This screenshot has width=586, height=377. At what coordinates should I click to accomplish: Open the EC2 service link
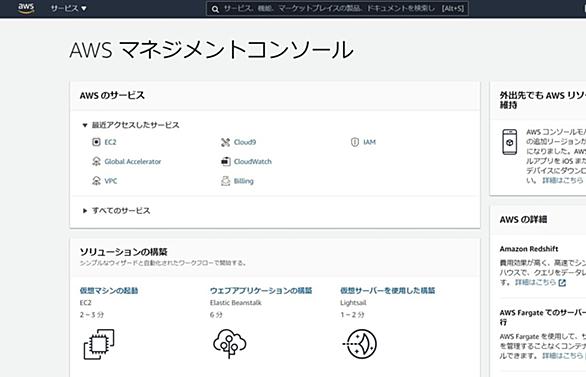[110, 142]
